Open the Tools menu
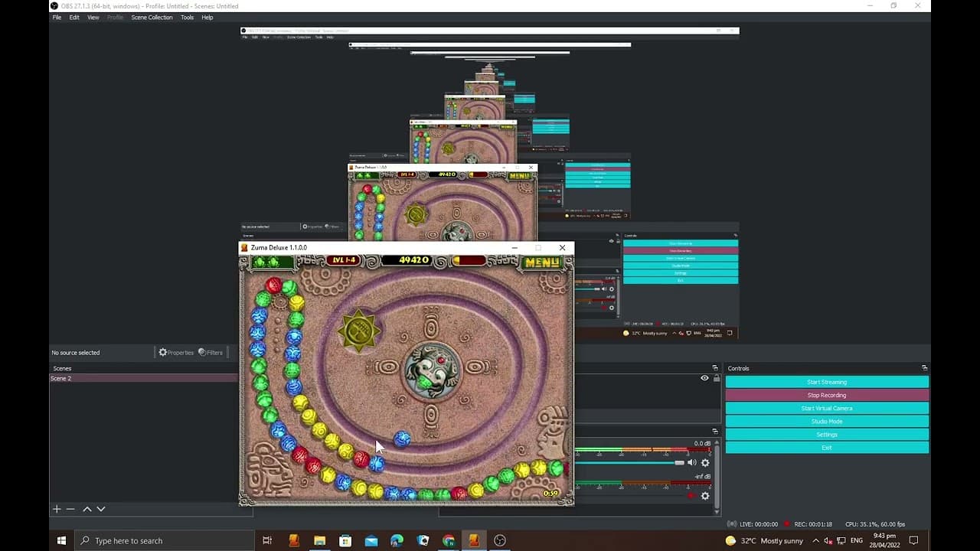 tap(187, 18)
